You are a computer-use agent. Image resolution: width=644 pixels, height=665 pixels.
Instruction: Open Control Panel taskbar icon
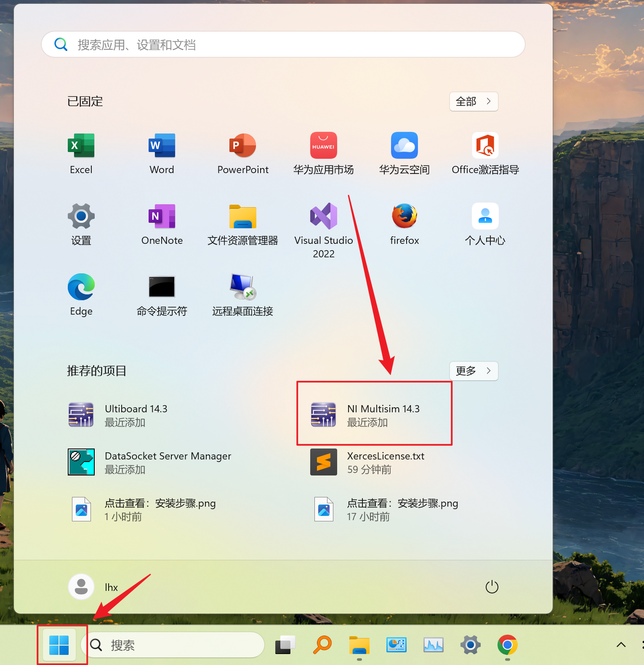coord(397,645)
